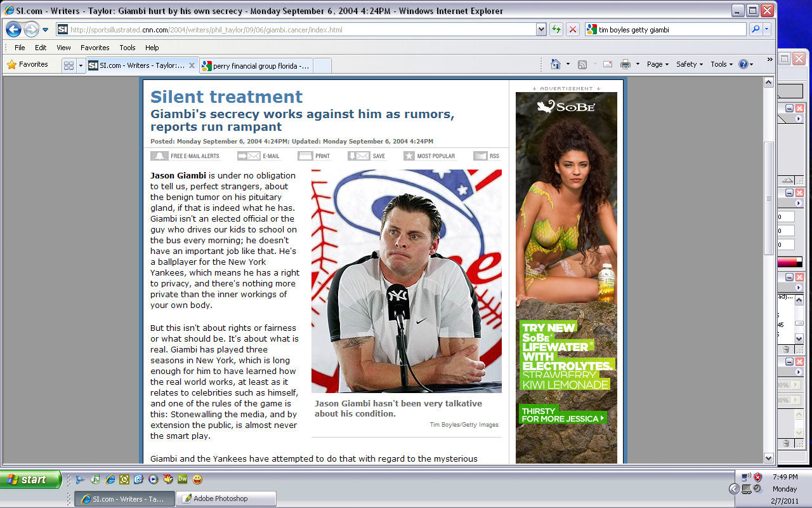Click the FREE E-MAIL ALERTS link
The height and width of the screenshot is (508, 812).
coord(195,156)
